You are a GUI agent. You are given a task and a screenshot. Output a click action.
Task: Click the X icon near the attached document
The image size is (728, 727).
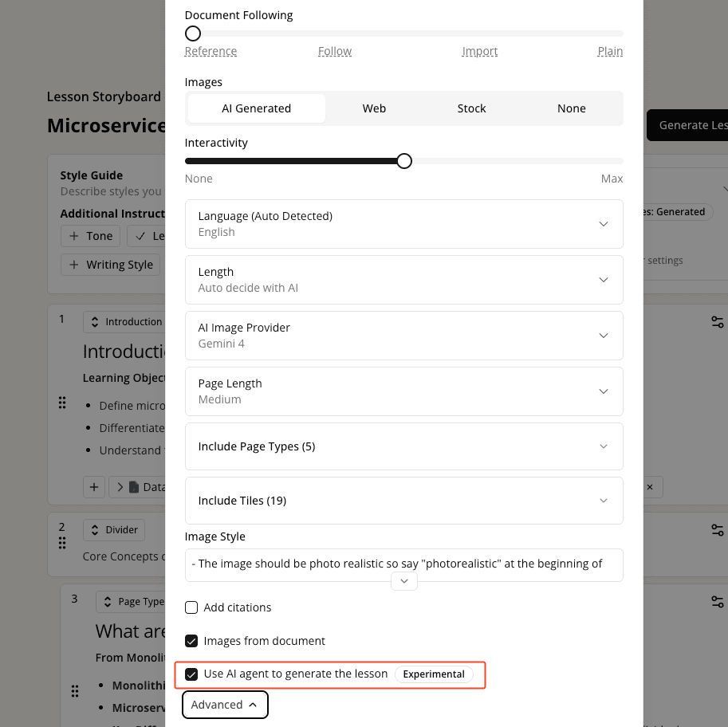tap(650, 487)
